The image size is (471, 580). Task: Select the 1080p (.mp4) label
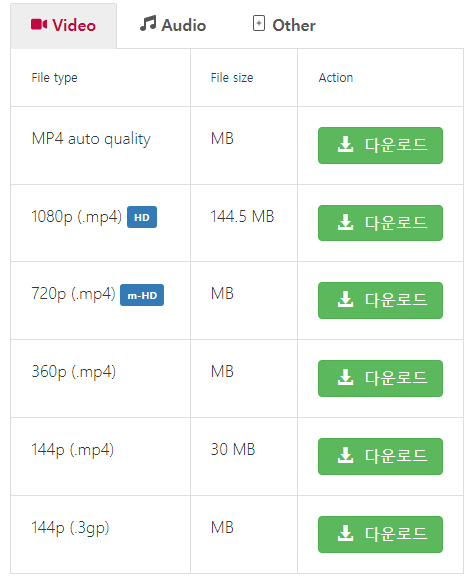point(77,217)
